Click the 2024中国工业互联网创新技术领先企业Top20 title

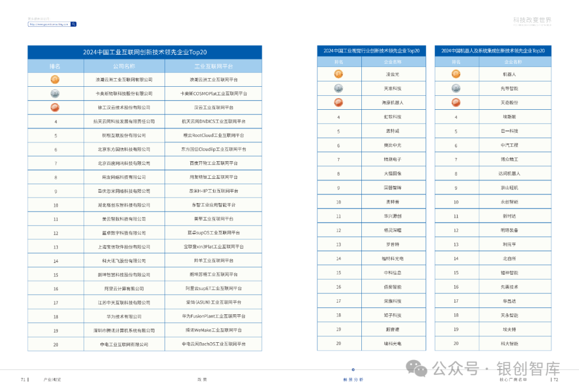click(145, 52)
